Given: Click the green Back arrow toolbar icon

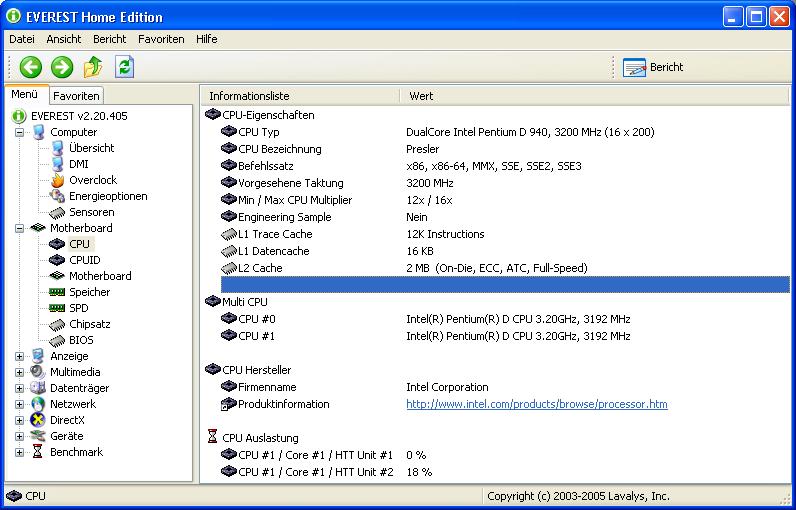Looking at the screenshot, I should [x=30, y=67].
